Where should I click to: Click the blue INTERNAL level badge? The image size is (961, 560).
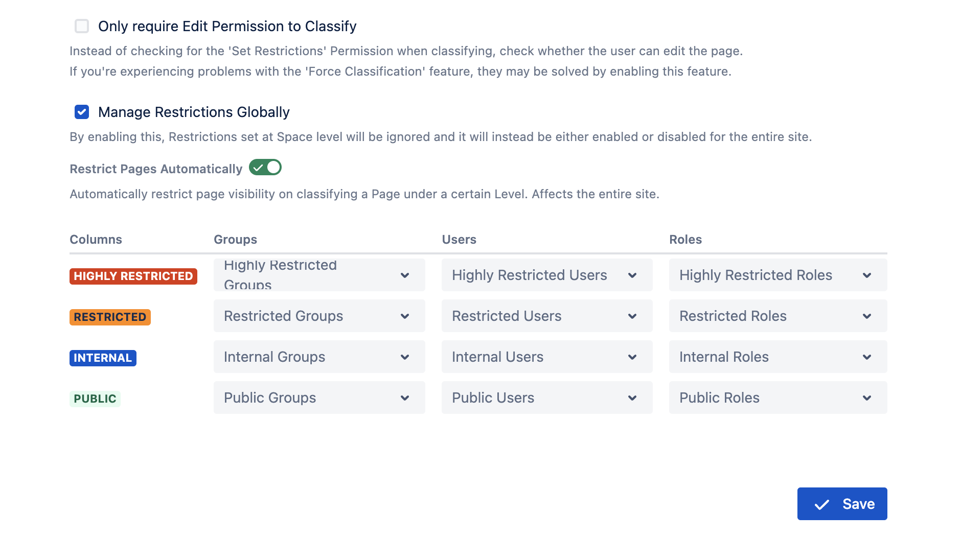tap(103, 358)
